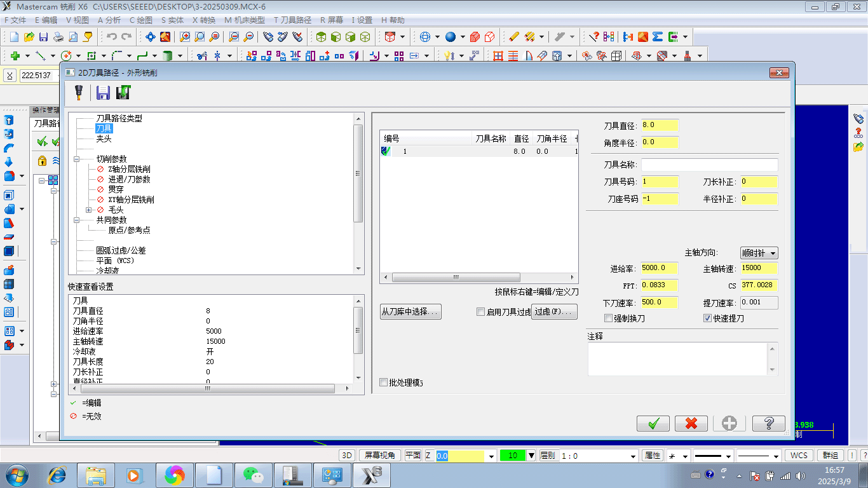This screenshot has width=868, height=488.
Task: Click the 刀具名称 text field
Action: [x=709, y=165]
